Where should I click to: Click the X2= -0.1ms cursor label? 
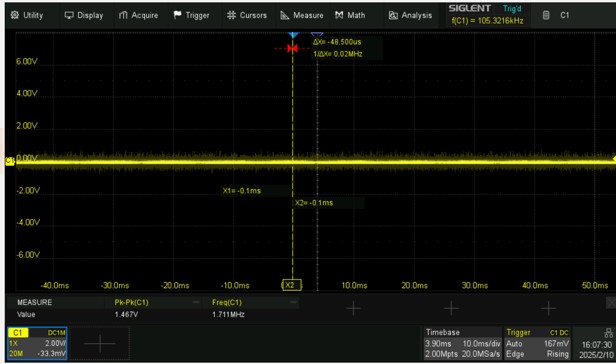[x=314, y=203]
